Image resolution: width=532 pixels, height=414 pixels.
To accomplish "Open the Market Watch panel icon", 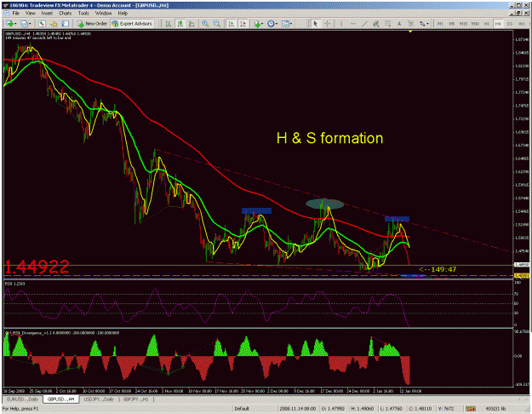I will (x=42, y=24).
